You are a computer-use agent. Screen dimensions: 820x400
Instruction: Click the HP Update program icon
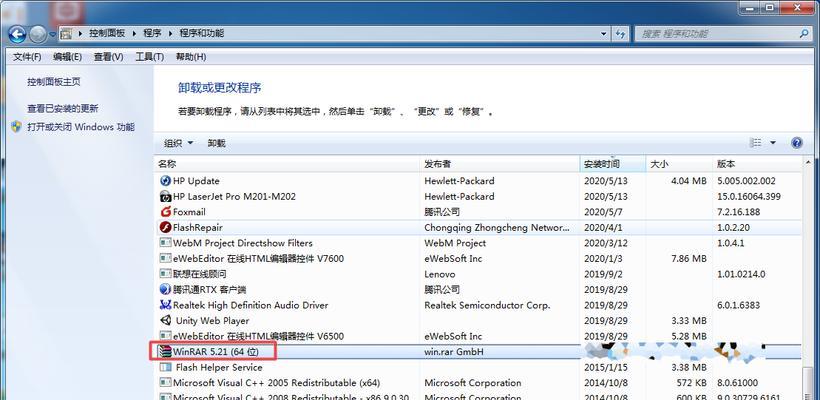pos(165,181)
